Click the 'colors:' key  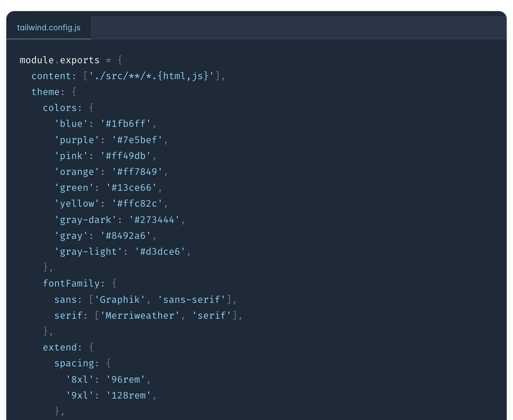[62, 108]
